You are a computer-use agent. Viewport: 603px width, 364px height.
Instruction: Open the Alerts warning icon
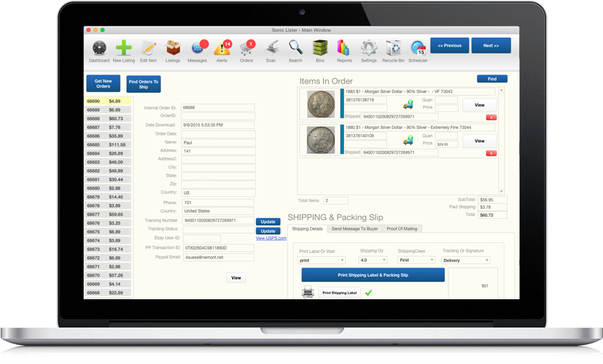[222, 48]
